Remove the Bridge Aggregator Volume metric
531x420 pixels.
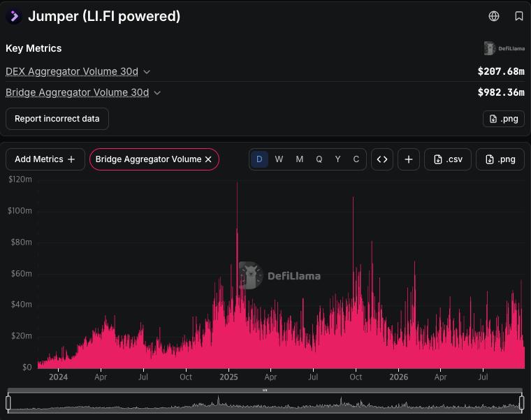(208, 159)
